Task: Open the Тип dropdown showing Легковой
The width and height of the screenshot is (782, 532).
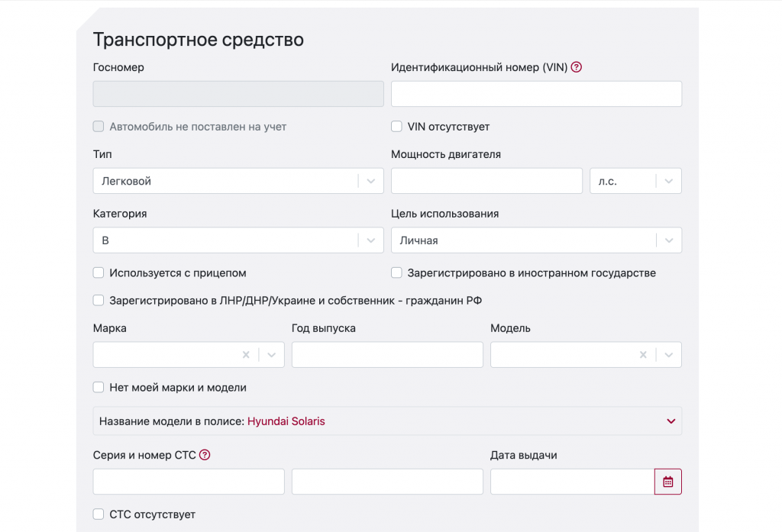Action: click(370, 182)
